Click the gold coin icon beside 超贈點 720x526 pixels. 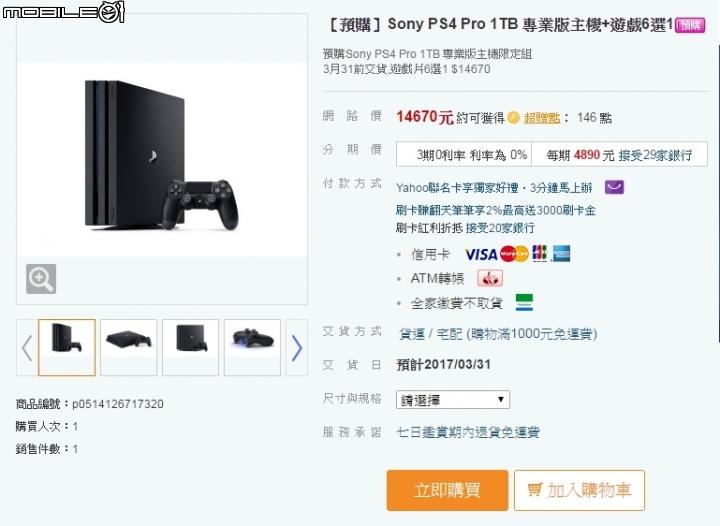(x=513, y=118)
